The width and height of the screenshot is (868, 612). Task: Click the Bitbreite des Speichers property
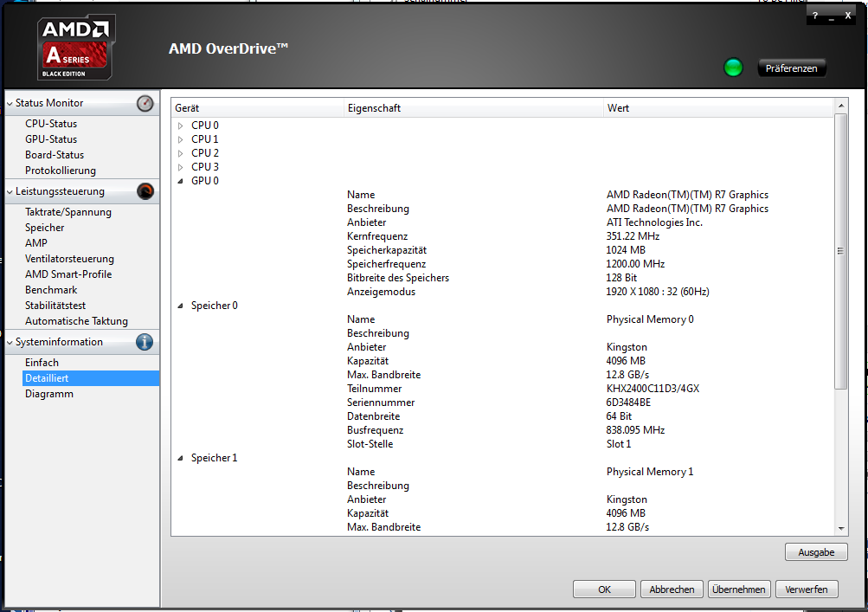click(398, 278)
